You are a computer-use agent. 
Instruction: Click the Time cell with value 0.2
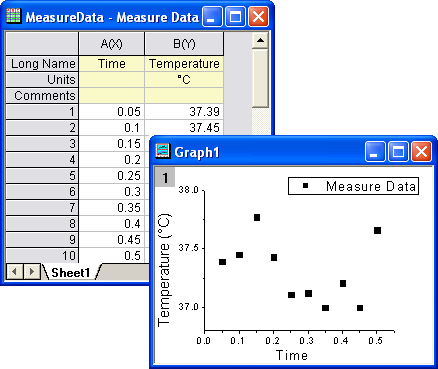112,160
